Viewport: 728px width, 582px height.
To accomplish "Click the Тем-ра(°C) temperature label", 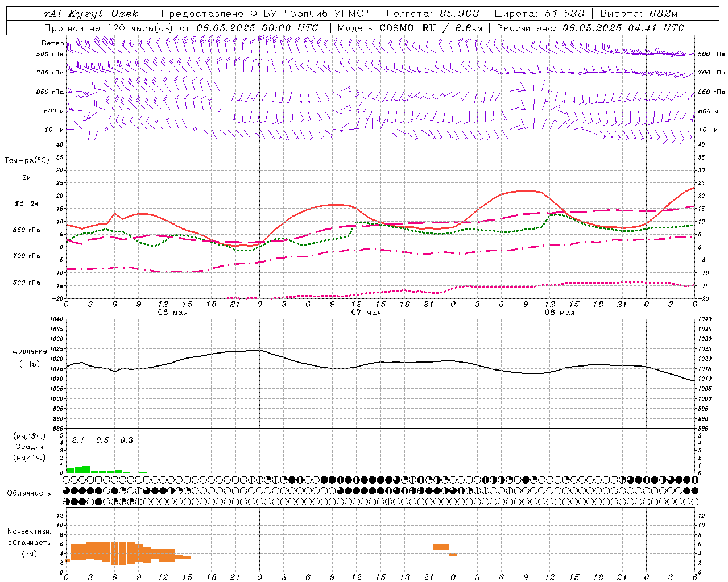I will [x=27, y=161].
